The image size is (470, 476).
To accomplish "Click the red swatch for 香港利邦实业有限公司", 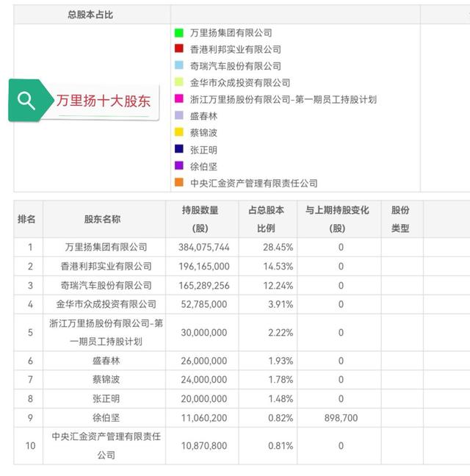I will (x=179, y=48).
